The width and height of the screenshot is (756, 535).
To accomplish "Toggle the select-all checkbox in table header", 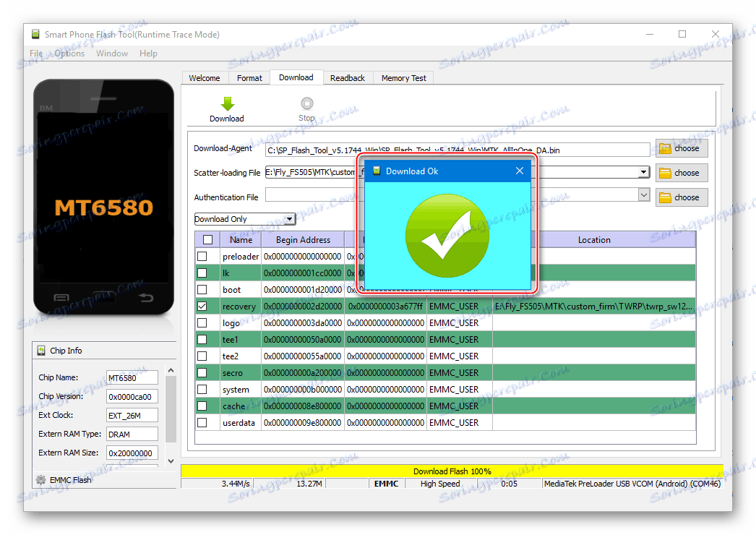I will 208,240.
